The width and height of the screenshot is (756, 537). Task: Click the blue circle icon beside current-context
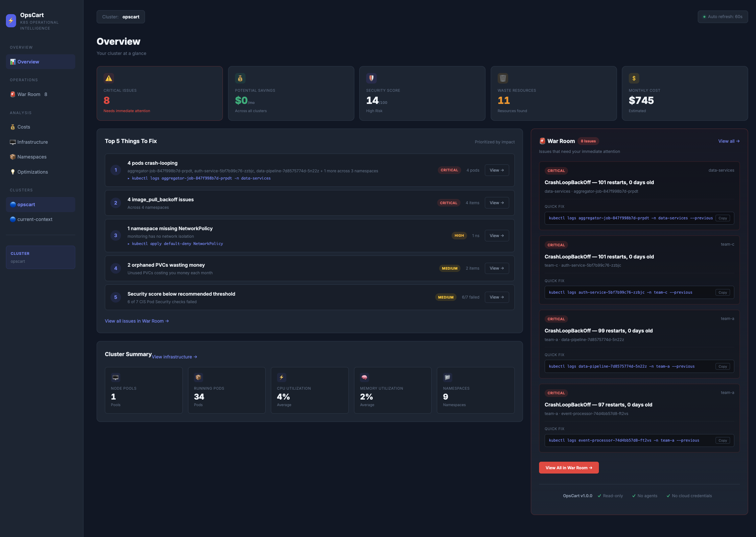pyautogui.click(x=13, y=219)
